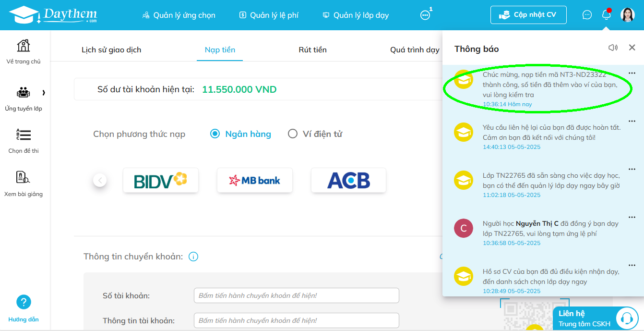
Task: Open Chọn đề thi sidebar item
Action: click(x=24, y=141)
